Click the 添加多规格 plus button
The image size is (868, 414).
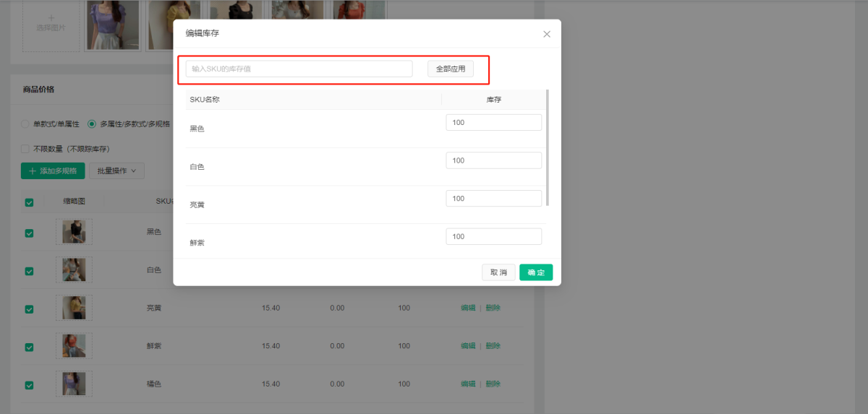[x=53, y=171]
